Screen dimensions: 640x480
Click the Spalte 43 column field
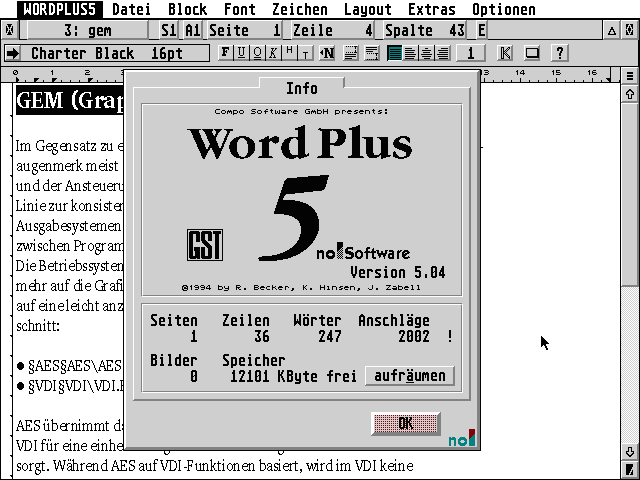(x=425, y=30)
